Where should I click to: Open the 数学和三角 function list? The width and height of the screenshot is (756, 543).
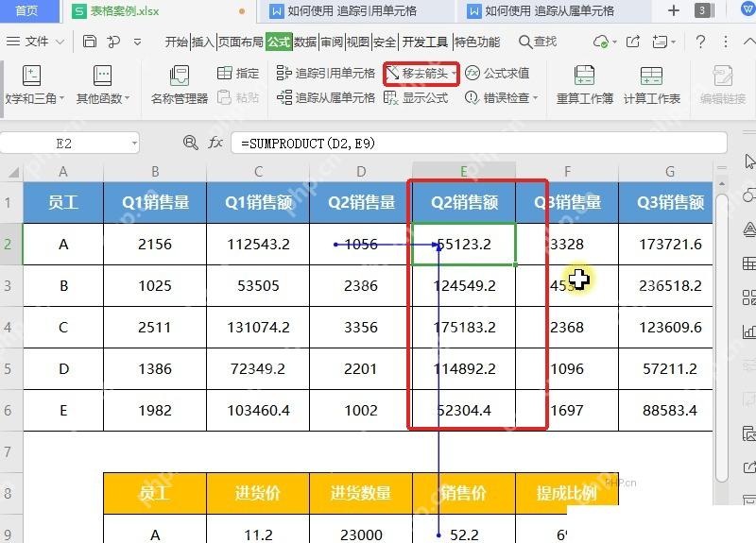tap(33, 85)
